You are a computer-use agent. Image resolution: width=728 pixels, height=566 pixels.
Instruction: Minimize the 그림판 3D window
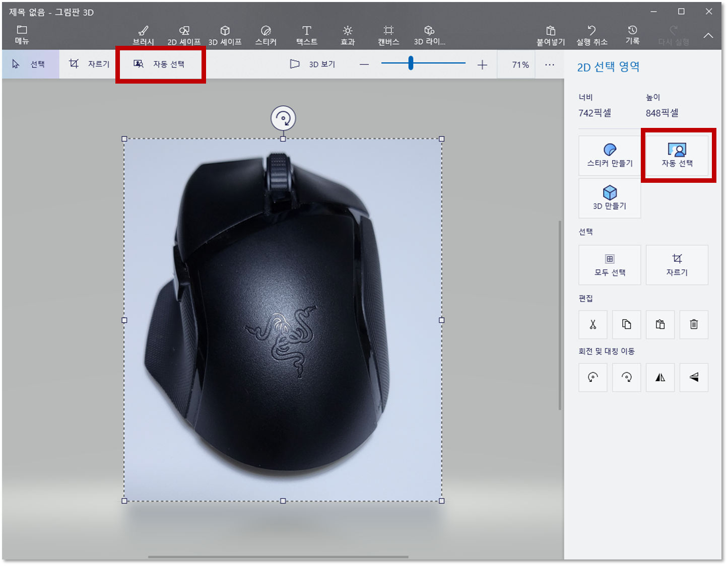(653, 12)
